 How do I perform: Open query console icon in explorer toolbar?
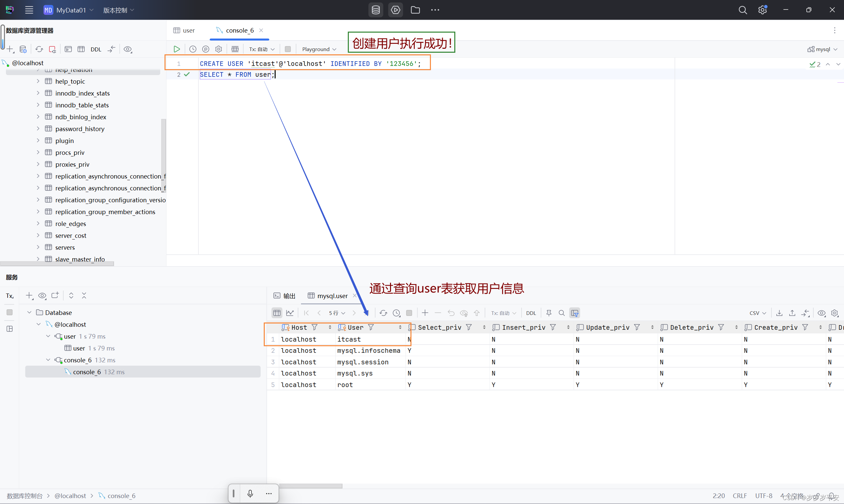(68, 49)
